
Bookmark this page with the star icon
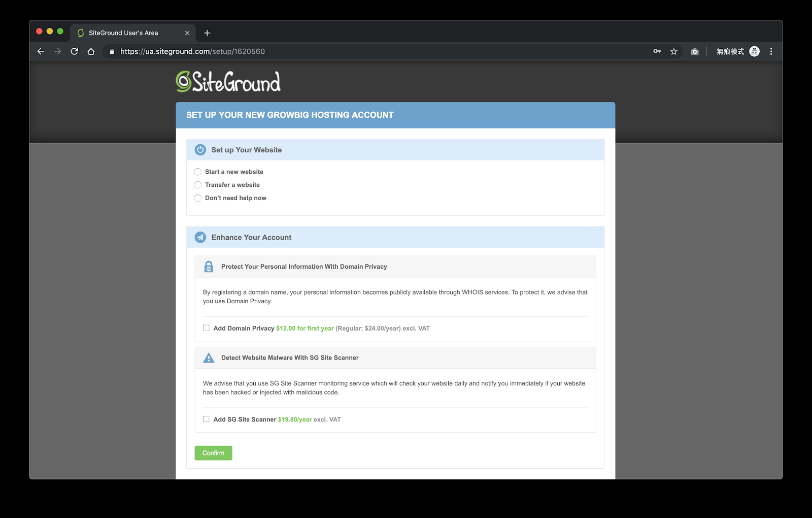coord(673,51)
